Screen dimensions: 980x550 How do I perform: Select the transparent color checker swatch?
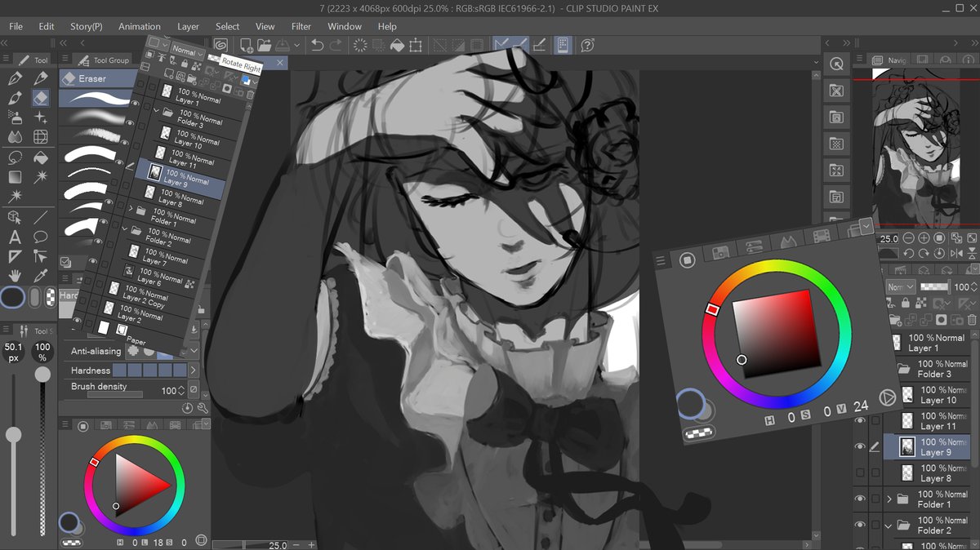tap(51, 298)
